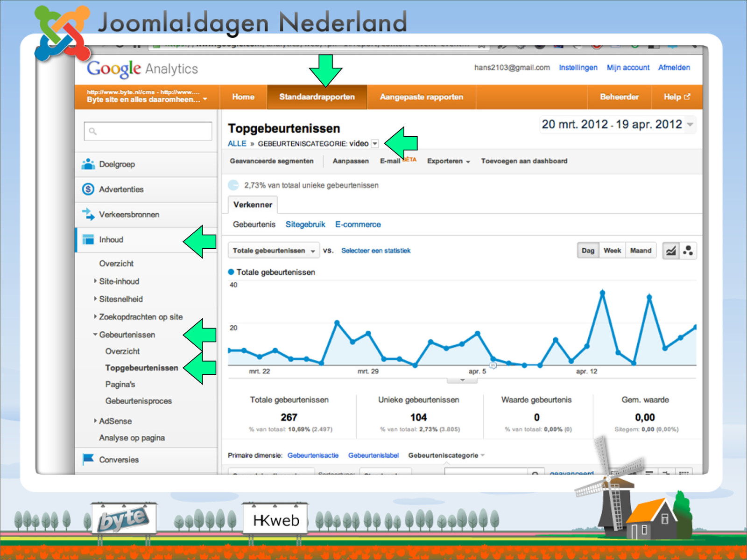Open the date range 20 mrt. 2012 dropdown
This screenshot has height=560, width=747.
[617, 125]
